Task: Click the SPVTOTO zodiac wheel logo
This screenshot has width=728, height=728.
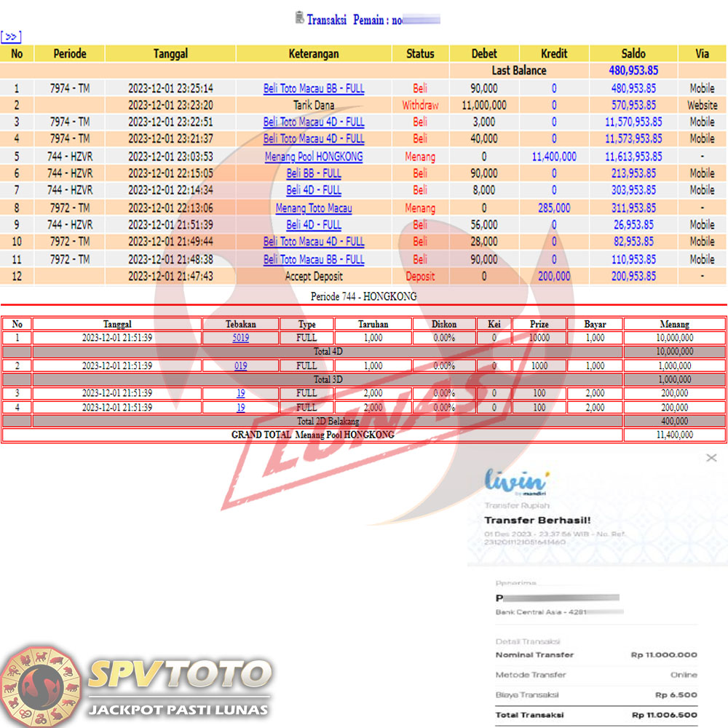Action: point(41,684)
